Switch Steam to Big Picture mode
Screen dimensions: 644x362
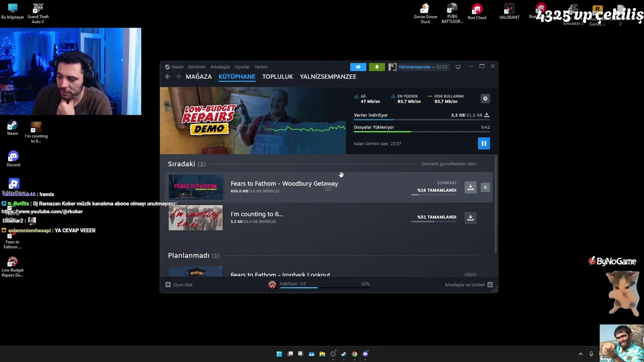coord(458,66)
